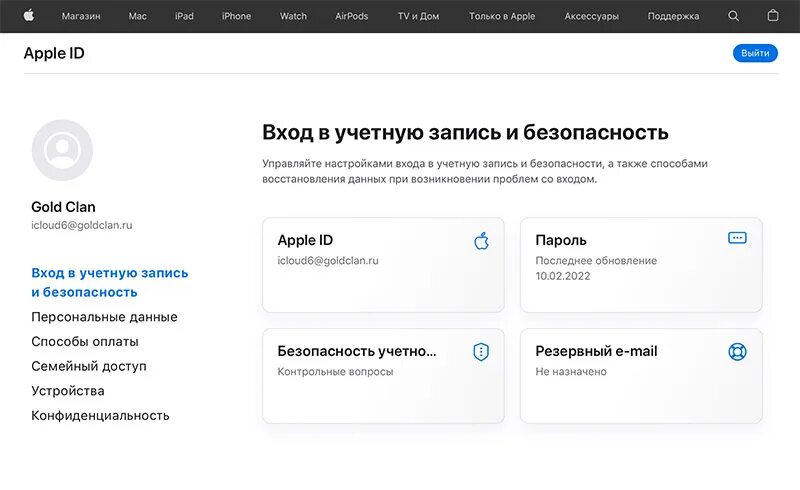Open the shopping bag icon
Image resolution: width=800 pixels, height=490 pixels.
773,16
